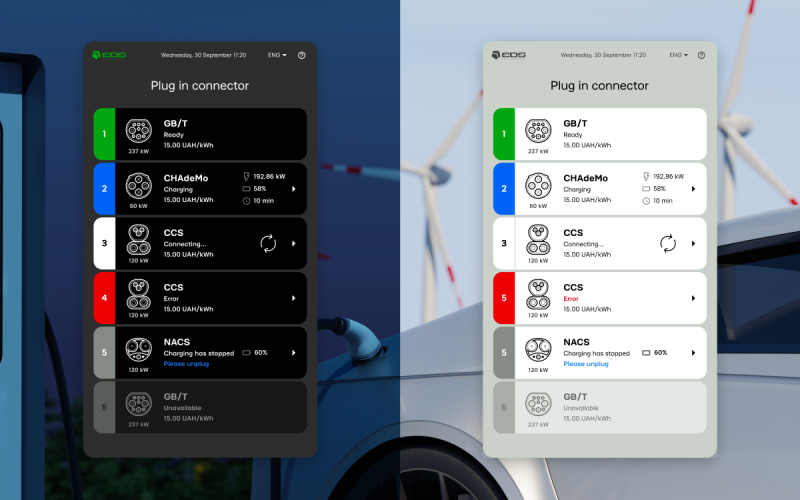The image size is (800, 500).
Task: Click clock icon beside 10 min, dark panel
Action: coord(246,201)
